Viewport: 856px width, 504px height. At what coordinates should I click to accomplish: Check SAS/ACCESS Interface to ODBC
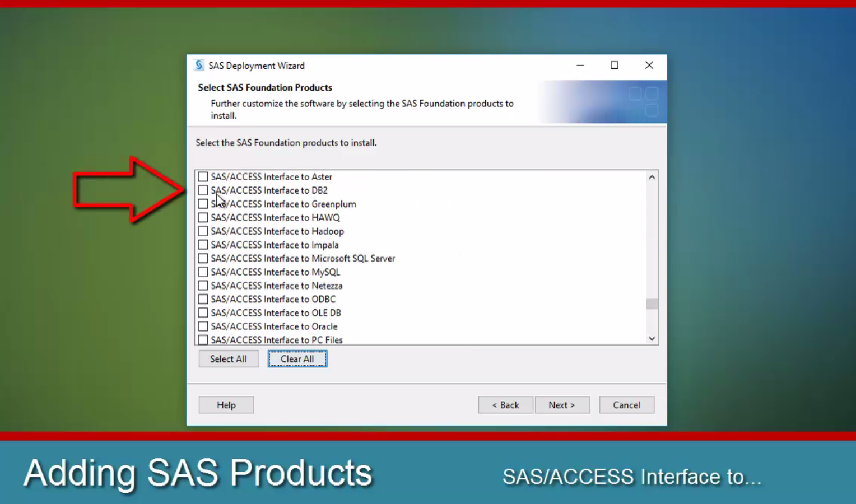[x=203, y=298]
